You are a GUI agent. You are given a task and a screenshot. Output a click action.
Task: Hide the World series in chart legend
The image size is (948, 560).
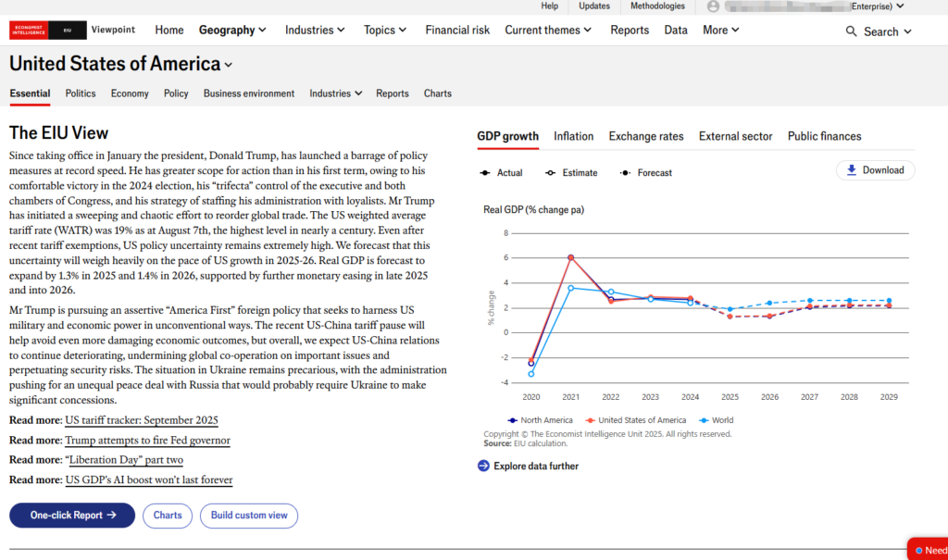[716, 420]
